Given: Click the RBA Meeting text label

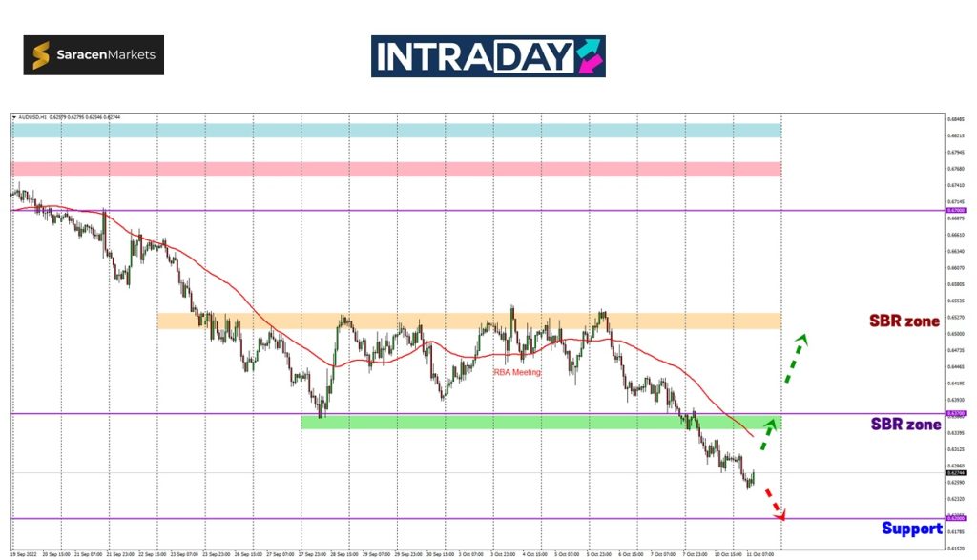Looking at the screenshot, I should tap(516, 372).
